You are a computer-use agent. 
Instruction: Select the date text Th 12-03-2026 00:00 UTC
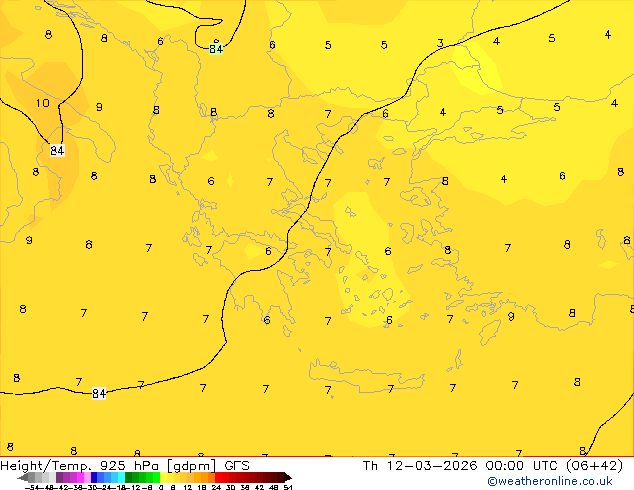pyautogui.click(x=462, y=466)
